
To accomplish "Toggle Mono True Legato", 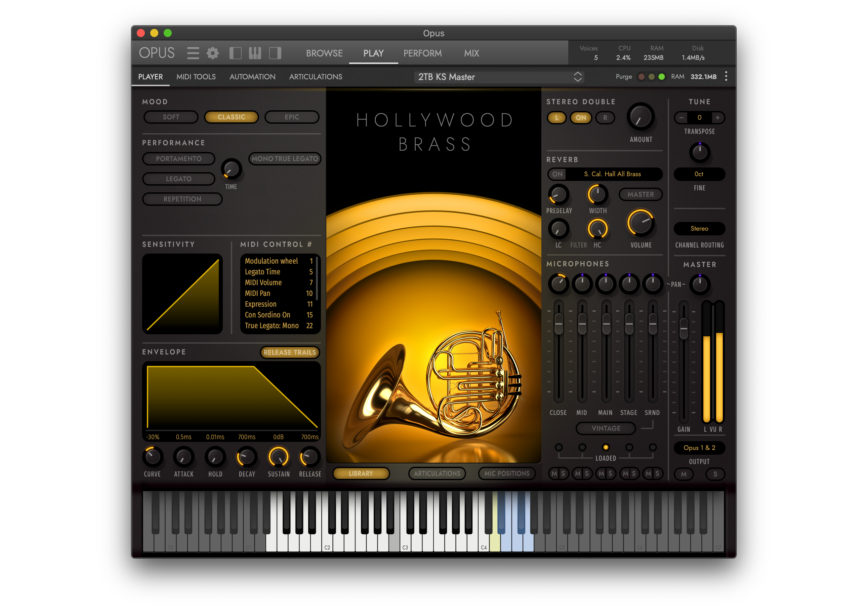I will coord(285,158).
